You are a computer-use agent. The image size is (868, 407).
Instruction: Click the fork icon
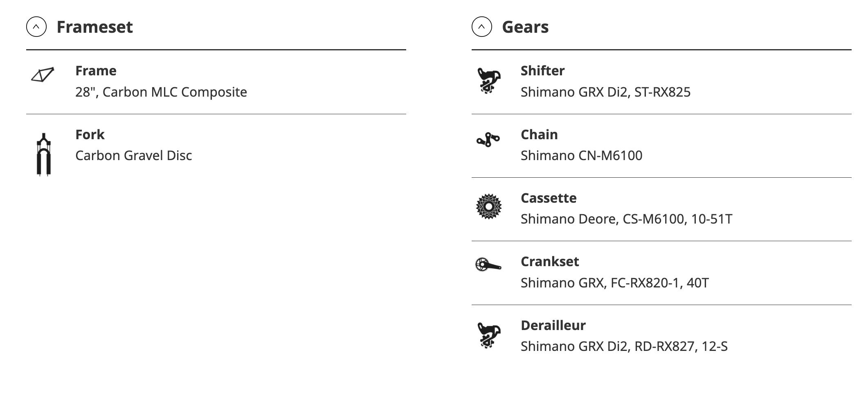(44, 154)
